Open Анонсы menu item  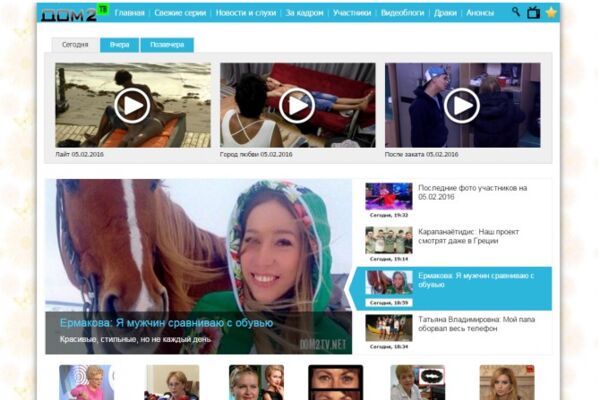pyautogui.click(x=480, y=13)
